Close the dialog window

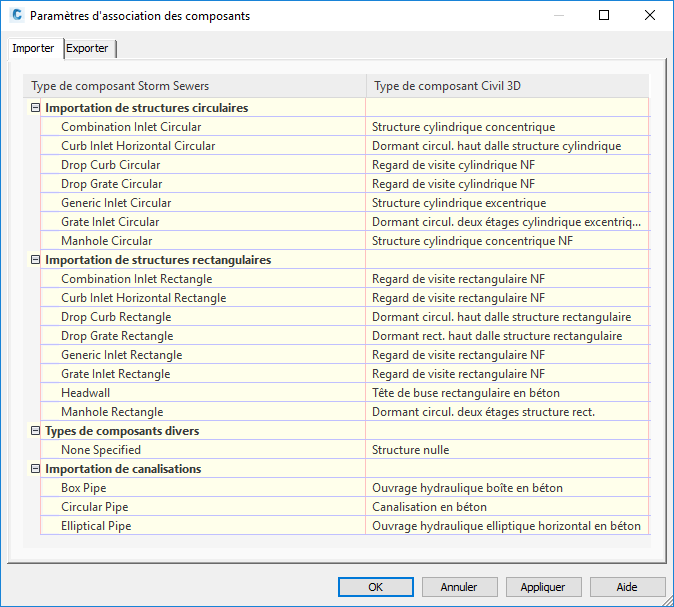coord(649,16)
